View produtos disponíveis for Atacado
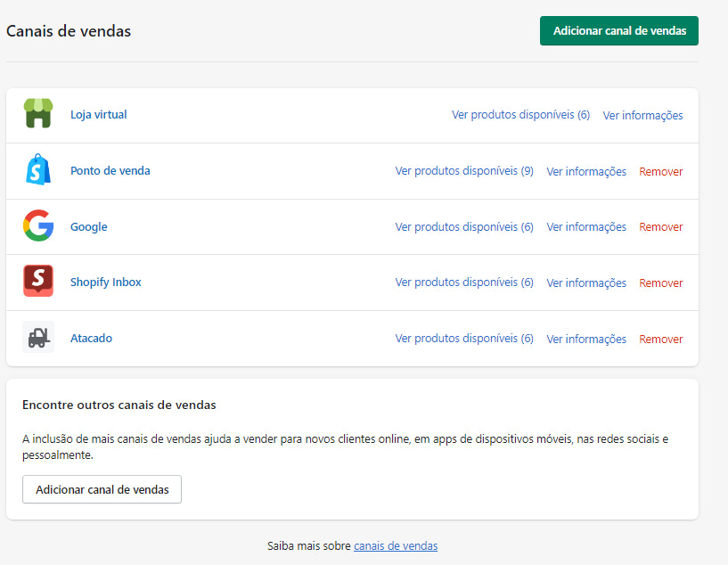 463,339
